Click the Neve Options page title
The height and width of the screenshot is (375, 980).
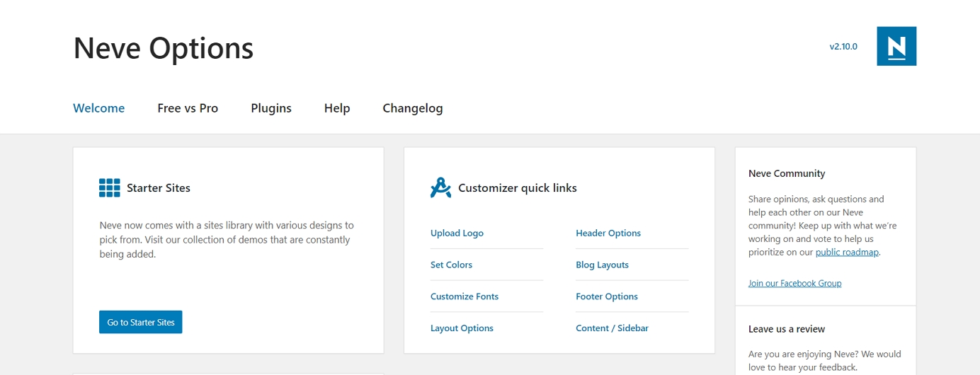point(164,48)
